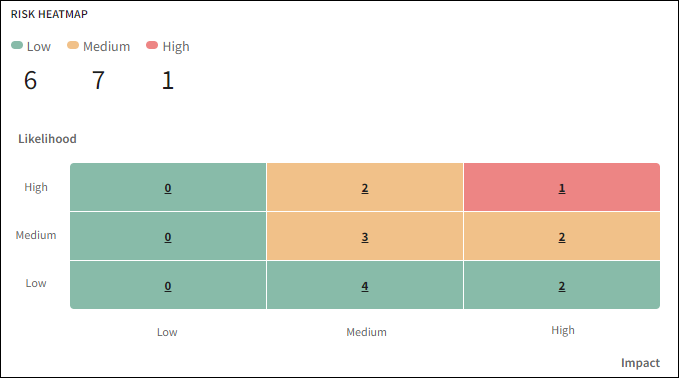Viewport: 679px width, 378px height.
Task: Click the medium risk total 7
Action: coord(99,81)
